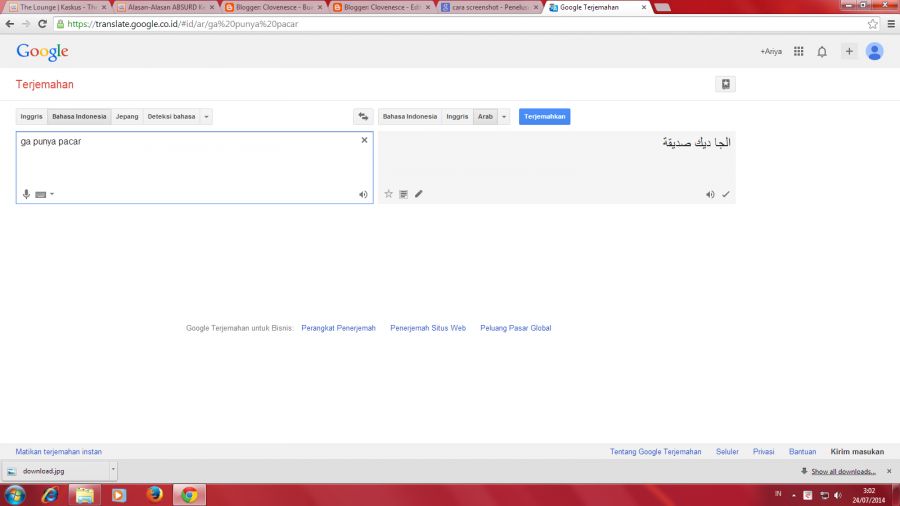The height and width of the screenshot is (506, 900).
Task: Open the on-screen keyboard icon
Action: [40, 194]
